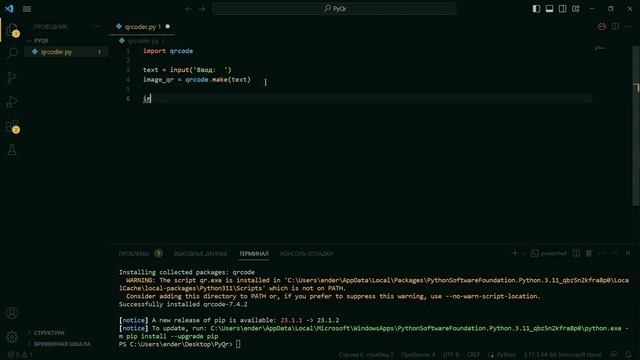This screenshot has height=360, width=640.
Task: Change CRLF end of line sequence
Action: pyautogui.click(x=473, y=355)
